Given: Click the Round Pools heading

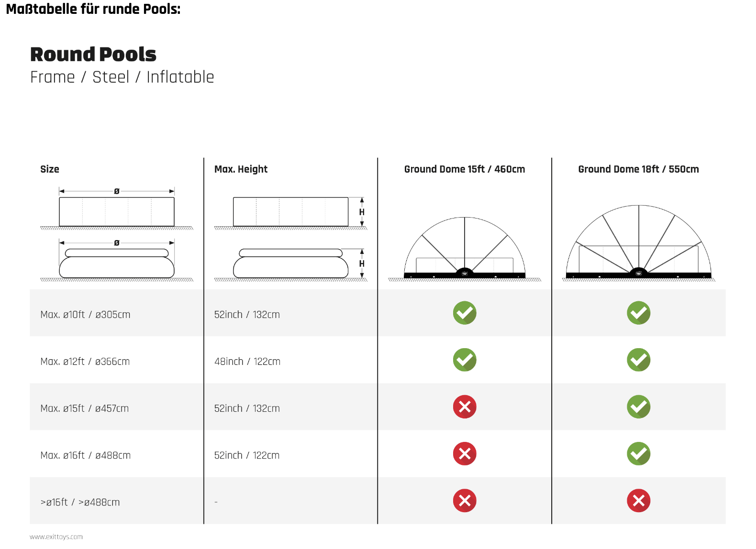Looking at the screenshot, I should click(93, 55).
